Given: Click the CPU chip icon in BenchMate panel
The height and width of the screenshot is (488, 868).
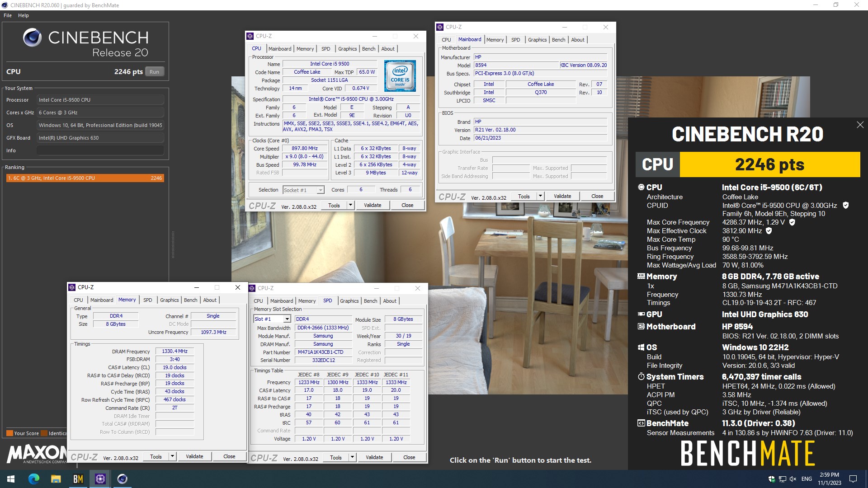Looking at the screenshot, I should [x=641, y=187].
